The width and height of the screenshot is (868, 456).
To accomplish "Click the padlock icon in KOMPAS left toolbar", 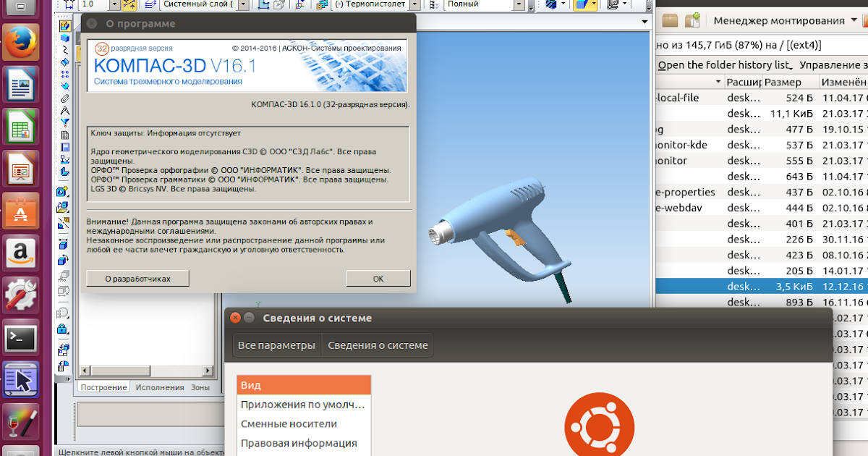I will click(62, 329).
